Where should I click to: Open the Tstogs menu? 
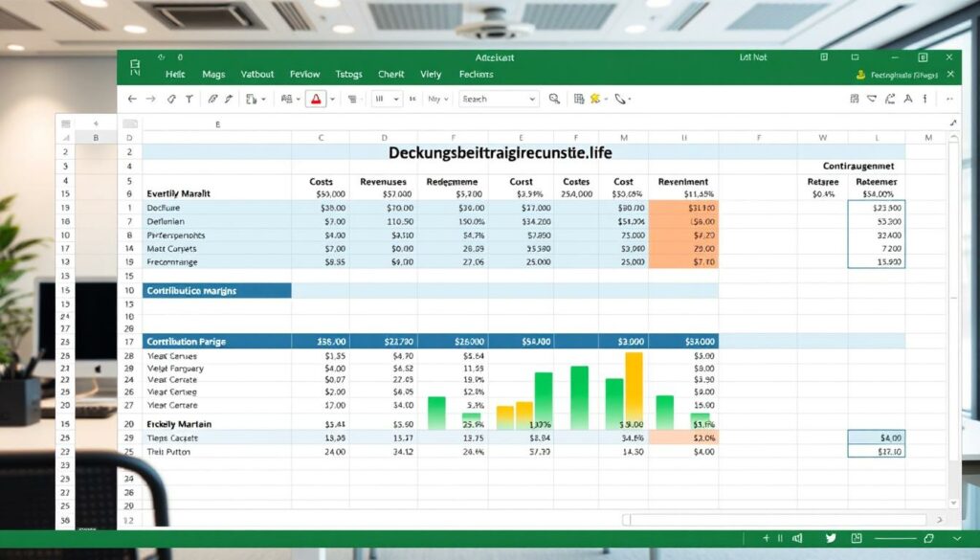pyautogui.click(x=348, y=75)
